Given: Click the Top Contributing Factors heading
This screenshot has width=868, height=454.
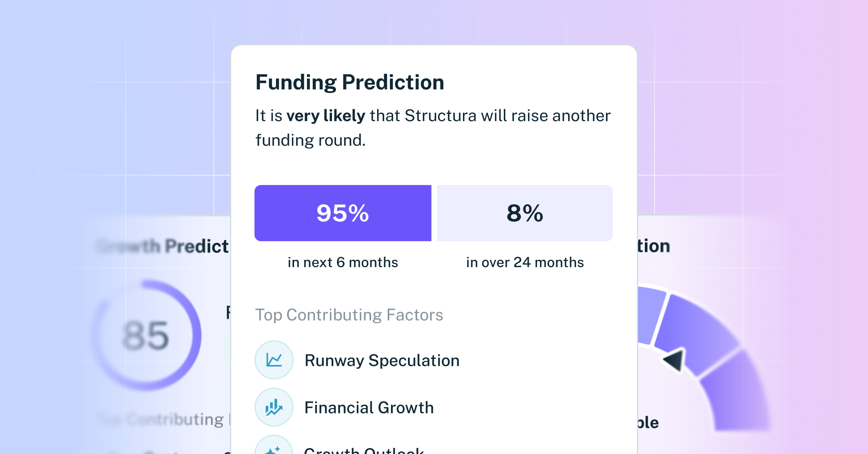Looking at the screenshot, I should click(x=349, y=315).
